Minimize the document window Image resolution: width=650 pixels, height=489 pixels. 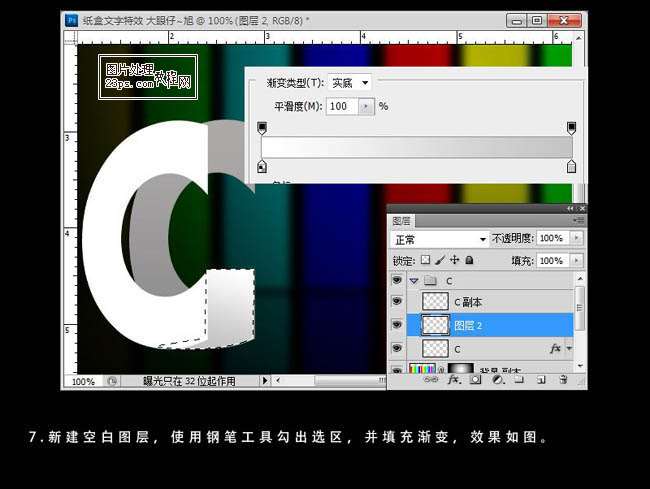coord(517,21)
